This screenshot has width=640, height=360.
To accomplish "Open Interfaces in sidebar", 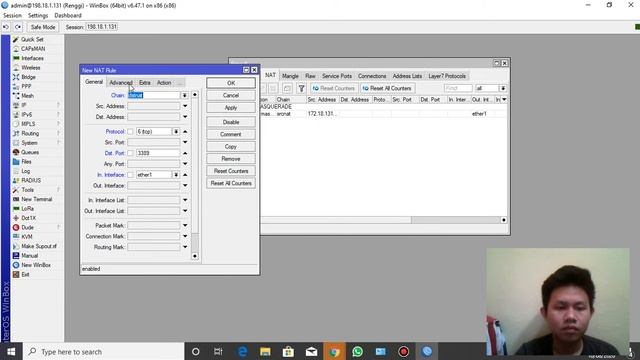I will 32,58.
